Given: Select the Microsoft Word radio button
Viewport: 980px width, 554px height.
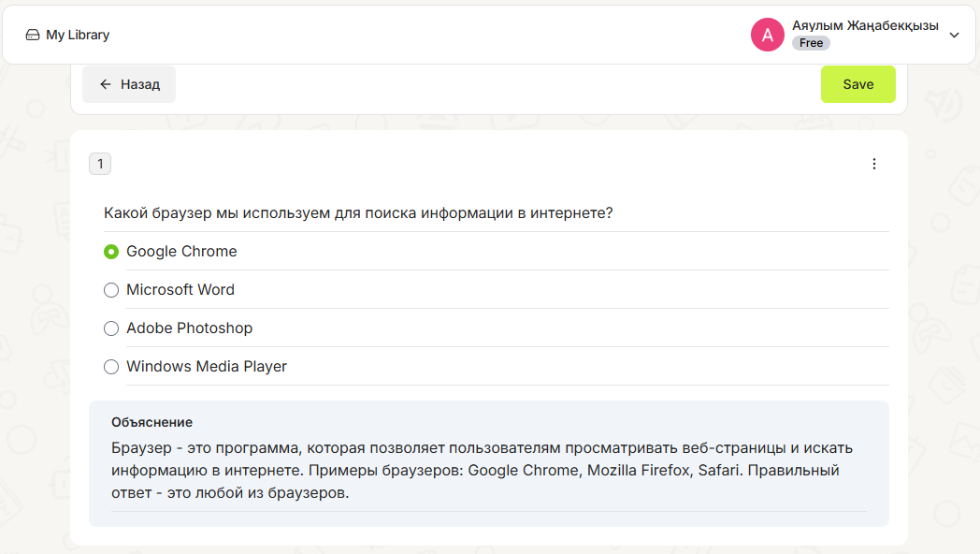Looking at the screenshot, I should 111,290.
